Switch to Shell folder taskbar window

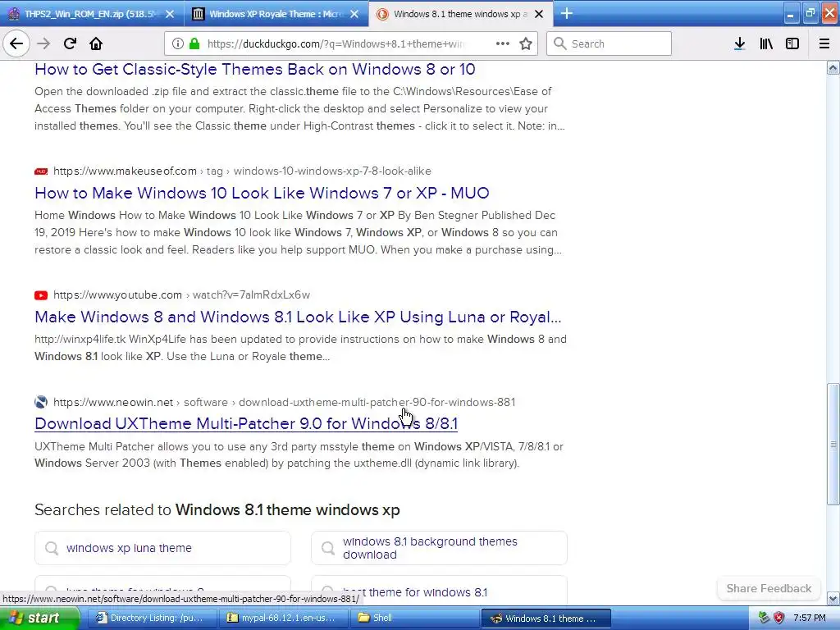pos(413,618)
